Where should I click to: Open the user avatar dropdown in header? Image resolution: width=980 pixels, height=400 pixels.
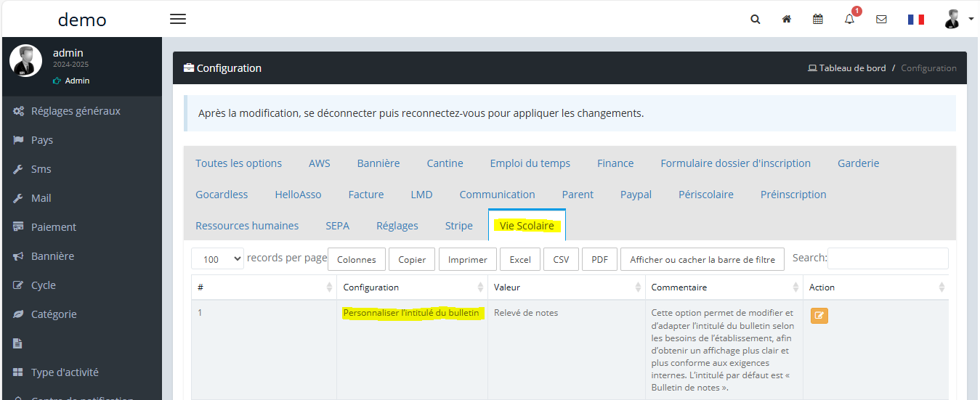(957, 20)
